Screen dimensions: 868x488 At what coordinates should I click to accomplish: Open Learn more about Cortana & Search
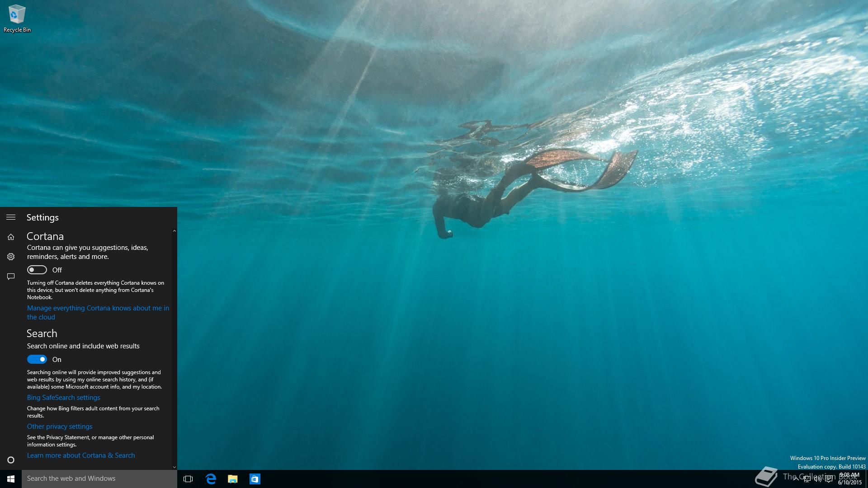click(x=81, y=455)
